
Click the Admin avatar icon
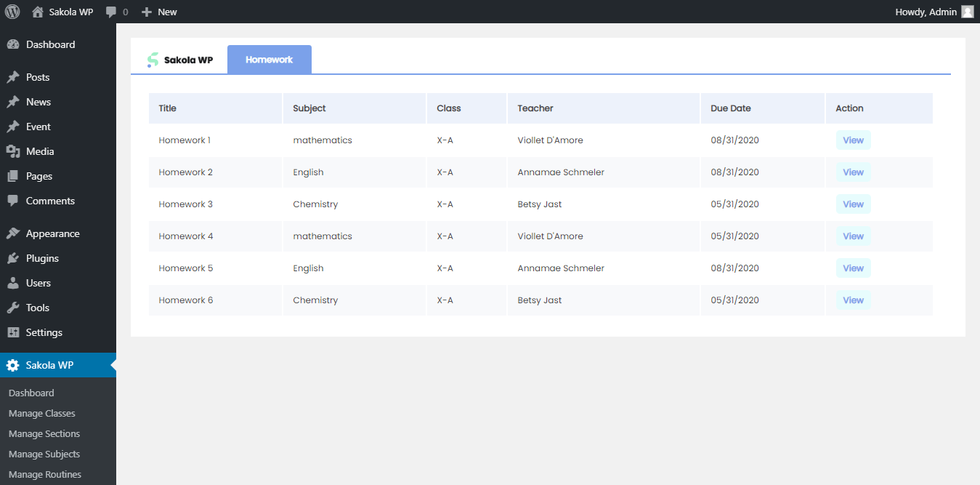click(967, 12)
